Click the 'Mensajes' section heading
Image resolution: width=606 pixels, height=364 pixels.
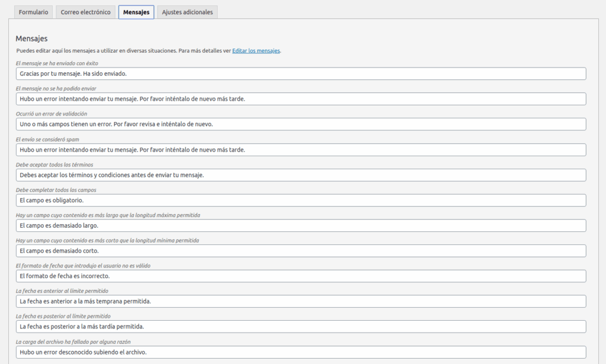[x=32, y=38]
